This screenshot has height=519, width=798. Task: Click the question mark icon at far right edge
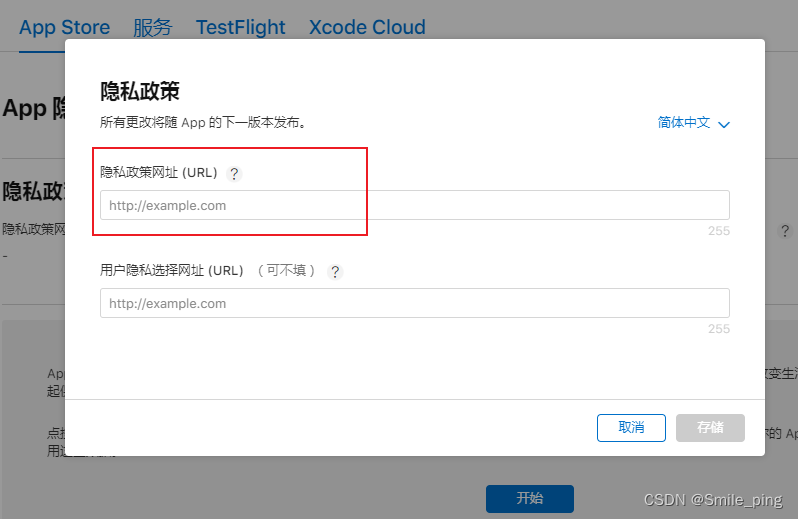pos(785,230)
